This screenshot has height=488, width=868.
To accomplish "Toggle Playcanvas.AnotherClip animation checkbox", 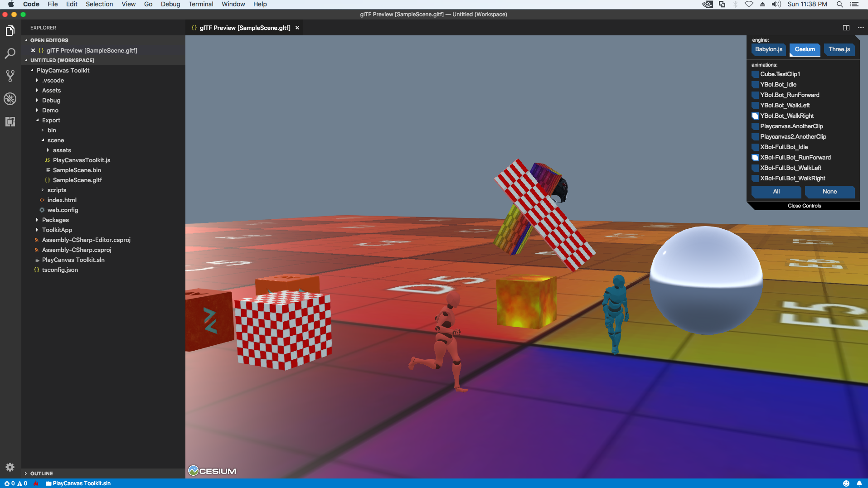I will [x=755, y=126].
